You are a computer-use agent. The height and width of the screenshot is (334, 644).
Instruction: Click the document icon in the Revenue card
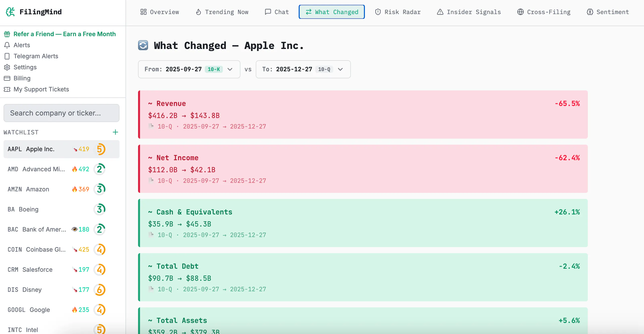(151, 126)
